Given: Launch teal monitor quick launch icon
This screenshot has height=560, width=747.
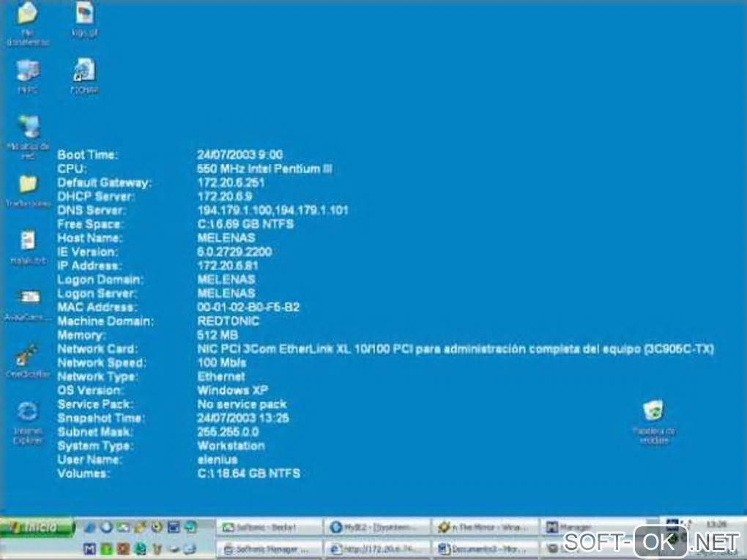Looking at the screenshot, I should click(x=190, y=527).
